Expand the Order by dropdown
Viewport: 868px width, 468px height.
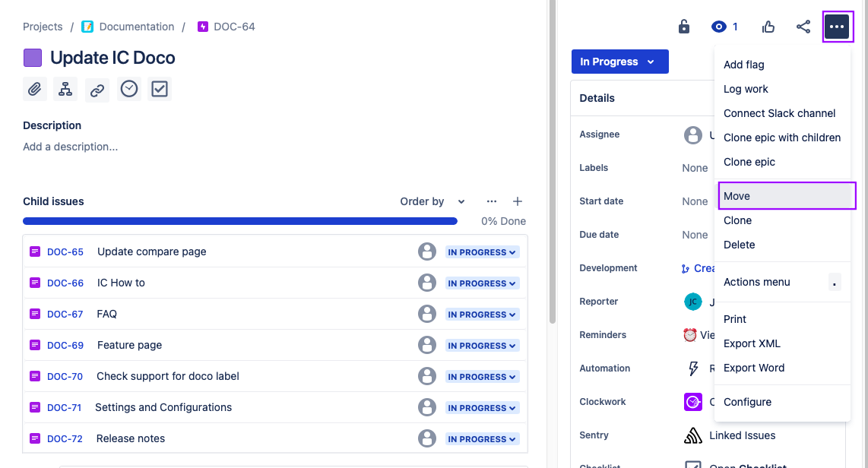tap(432, 201)
